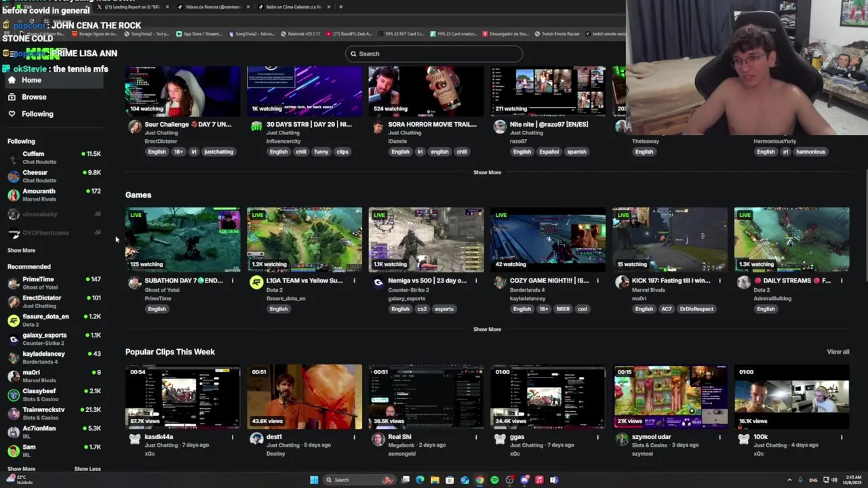Viewport: 868px width, 488px height.
Task: Click avatar beside dest1 clip
Action: pyautogui.click(x=256, y=439)
